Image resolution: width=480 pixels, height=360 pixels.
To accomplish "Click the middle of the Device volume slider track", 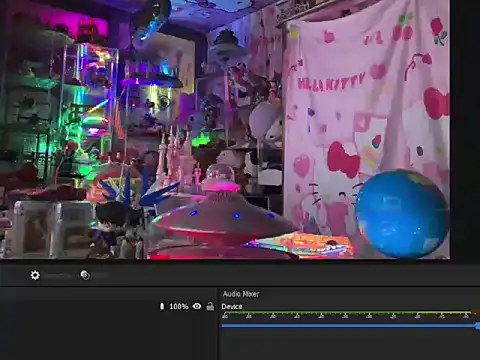I will (349, 326).
